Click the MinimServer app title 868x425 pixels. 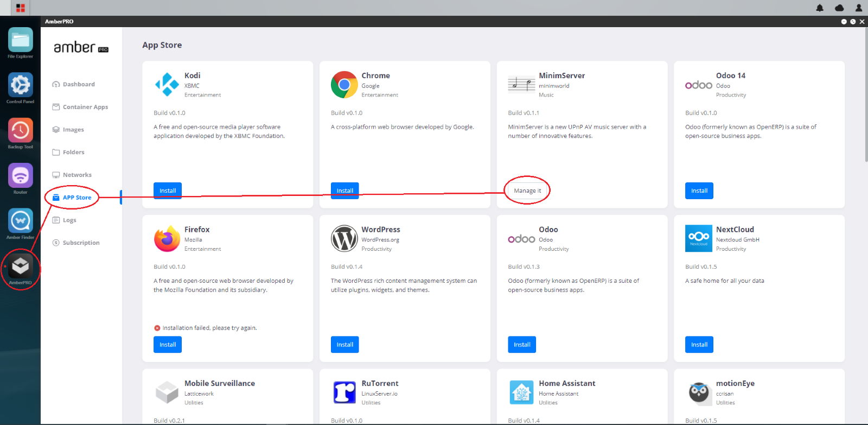pos(561,75)
